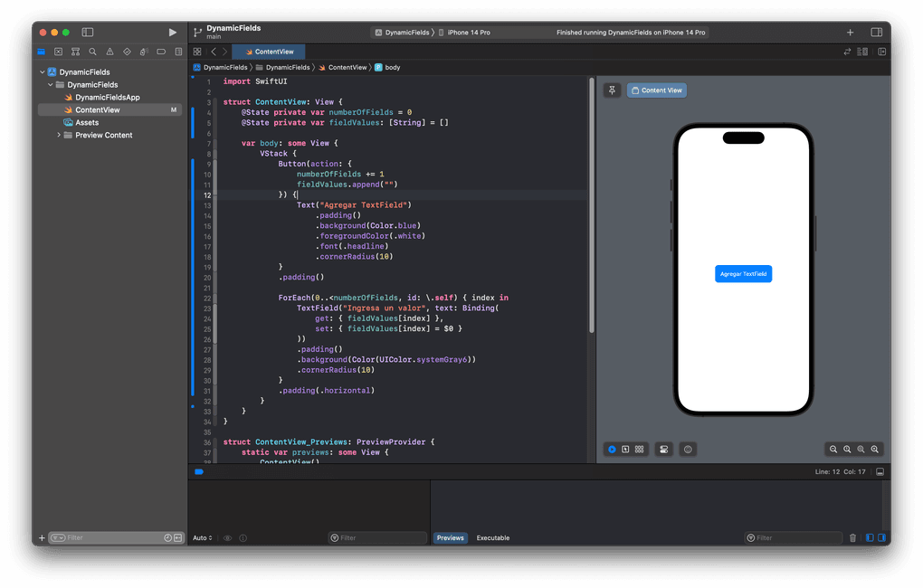This screenshot has width=923, height=588.
Task: Toggle the inspector panel visibility
Action: (x=876, y=33)
